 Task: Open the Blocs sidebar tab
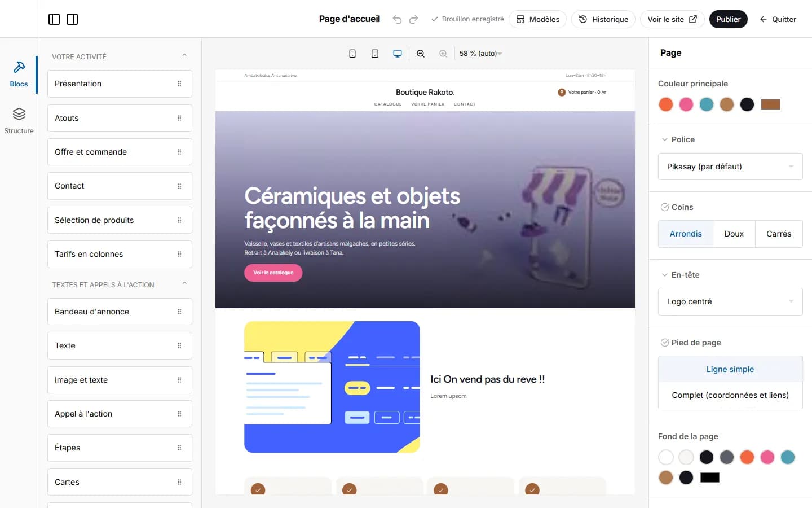(19, 75)
